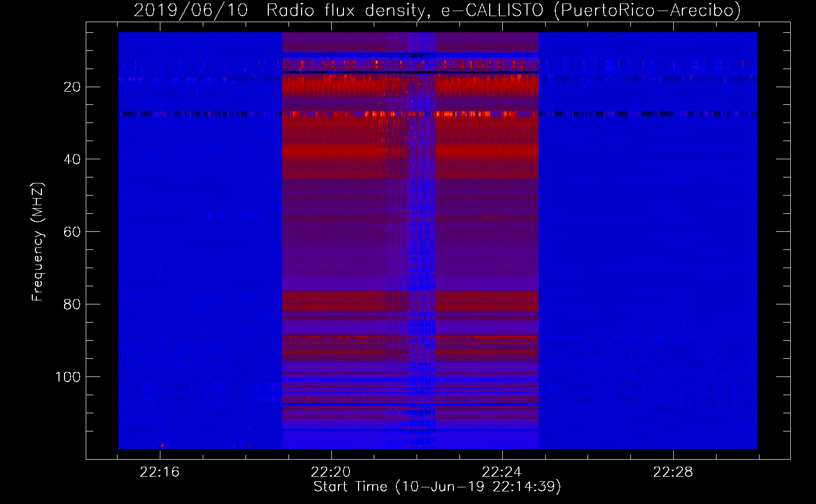Viewport: 816px width, 504px height.
Task: Click the 20 MHz frequency tick label
Action: [72, 87]
